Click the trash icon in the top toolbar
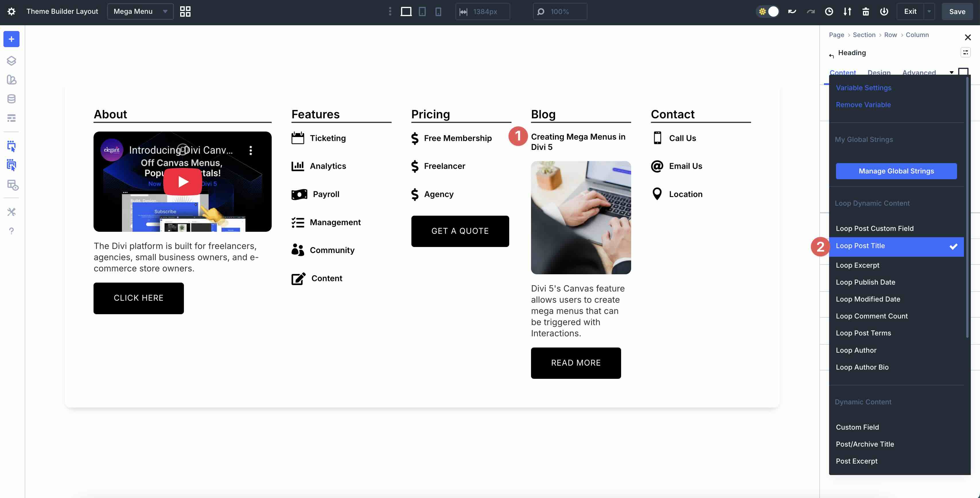This screenshot has height=498, width=980. point(866,11)
